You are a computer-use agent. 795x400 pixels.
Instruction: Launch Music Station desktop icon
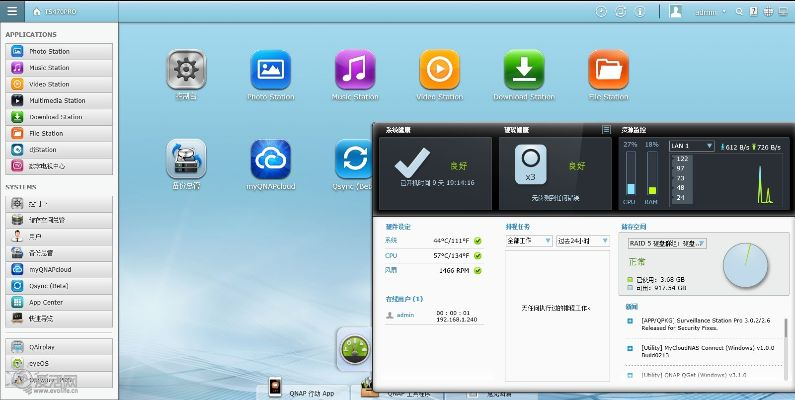(355, 75)
